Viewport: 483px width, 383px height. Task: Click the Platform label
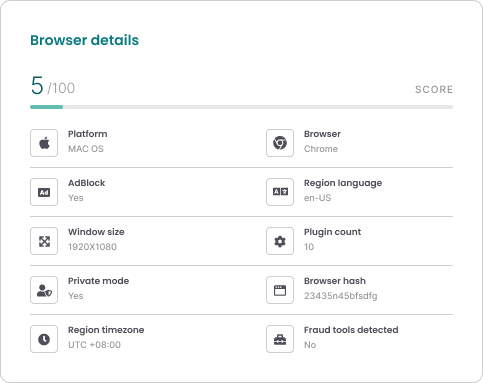88,134
